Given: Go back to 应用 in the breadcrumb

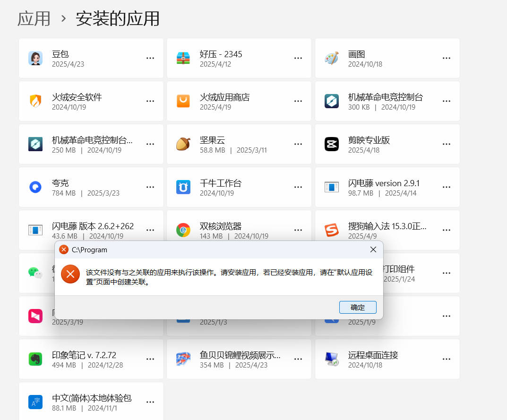Looking at the screenshot, I should coord(34,18).
